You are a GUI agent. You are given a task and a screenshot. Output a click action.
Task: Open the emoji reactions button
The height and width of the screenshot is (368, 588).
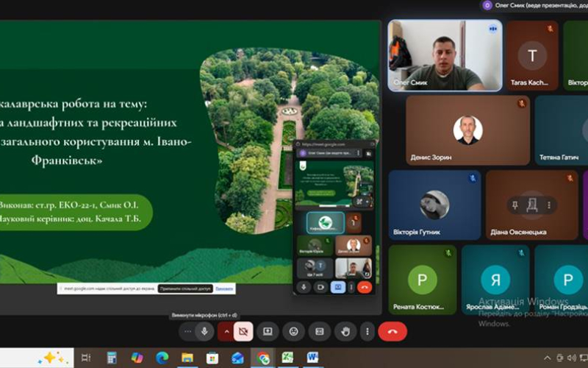293,332
